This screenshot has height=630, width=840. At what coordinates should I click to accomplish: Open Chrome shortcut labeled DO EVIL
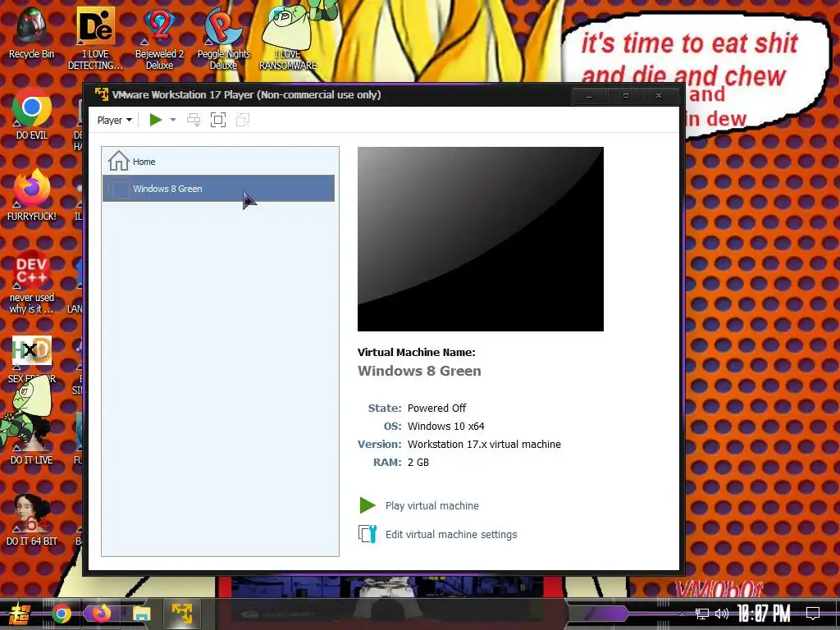pos(32,113)
